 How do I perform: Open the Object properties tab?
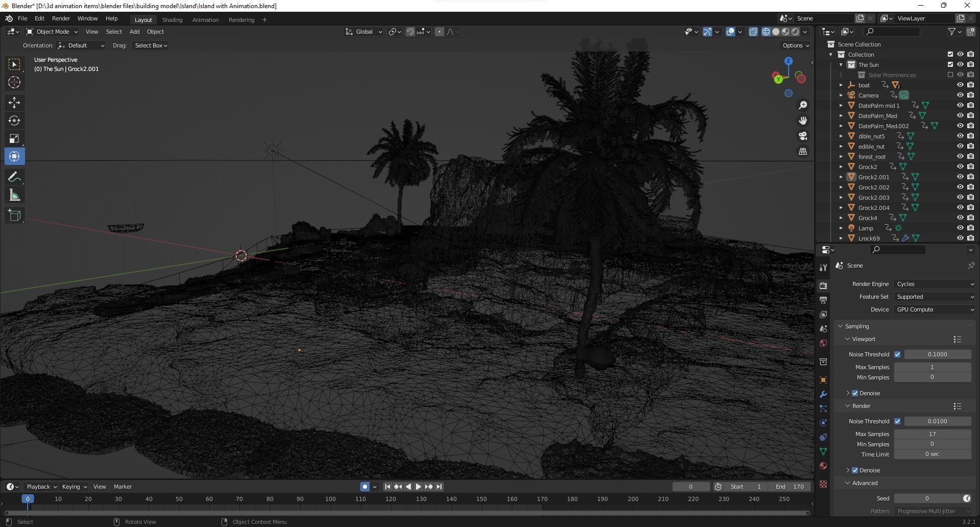click(823, 380)
